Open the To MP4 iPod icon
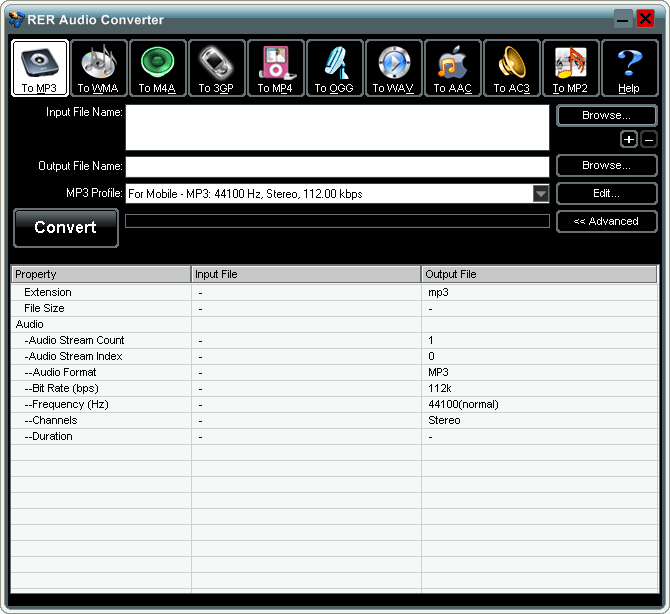This screenshot has width=670, height=614. [x=276, y=68]
